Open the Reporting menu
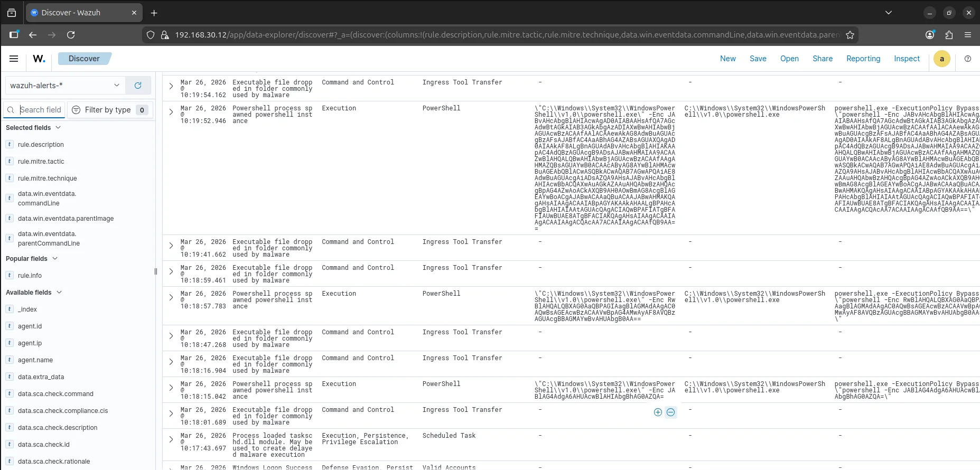The image size is (980, 470). [863, 59]
